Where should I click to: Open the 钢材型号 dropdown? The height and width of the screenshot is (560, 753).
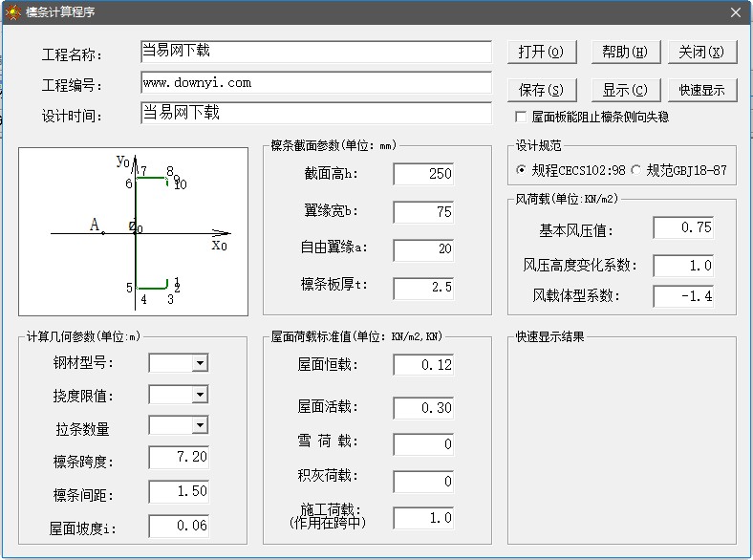pos(200,363)
